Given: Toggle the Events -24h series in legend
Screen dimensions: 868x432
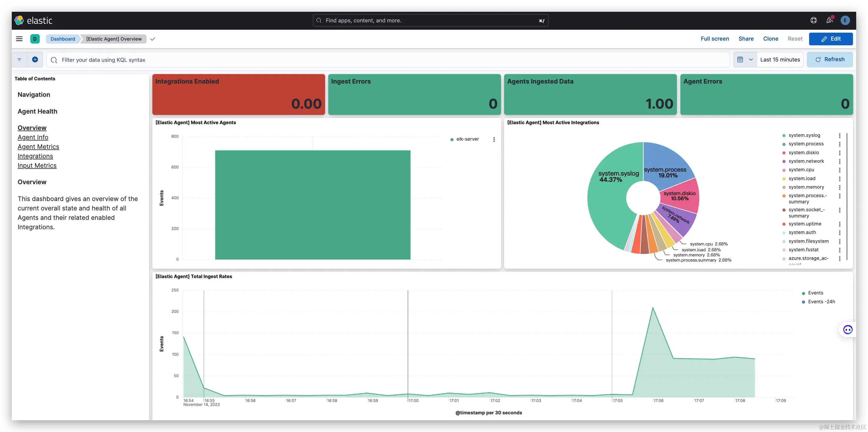Looking at the screenshot, I should (x=821, y=302).
